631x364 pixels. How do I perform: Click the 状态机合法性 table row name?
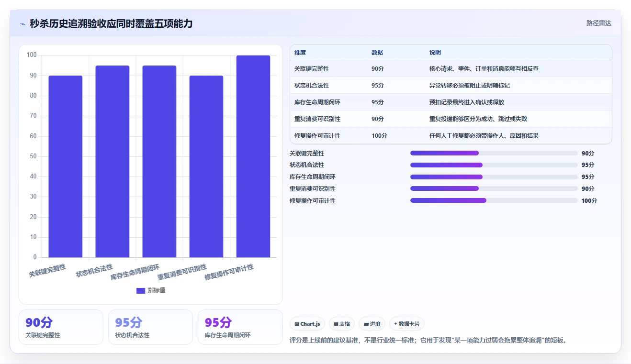pos(312,86)
